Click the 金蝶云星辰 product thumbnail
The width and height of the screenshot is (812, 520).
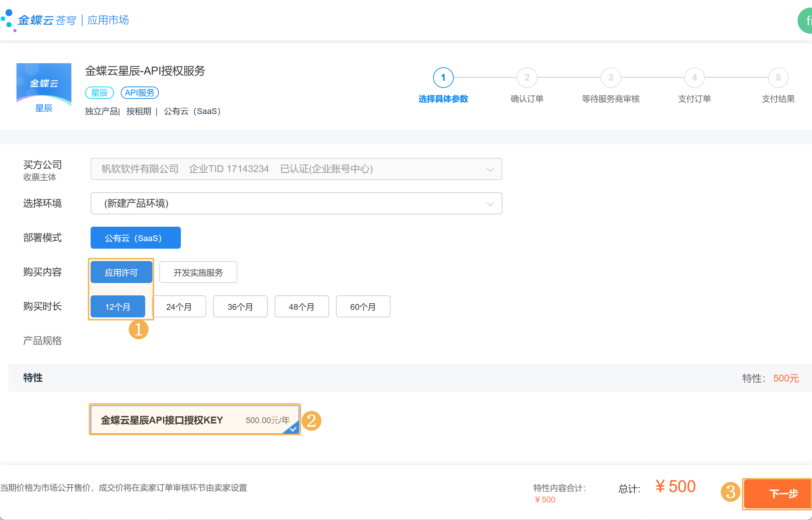click(44, 89)
